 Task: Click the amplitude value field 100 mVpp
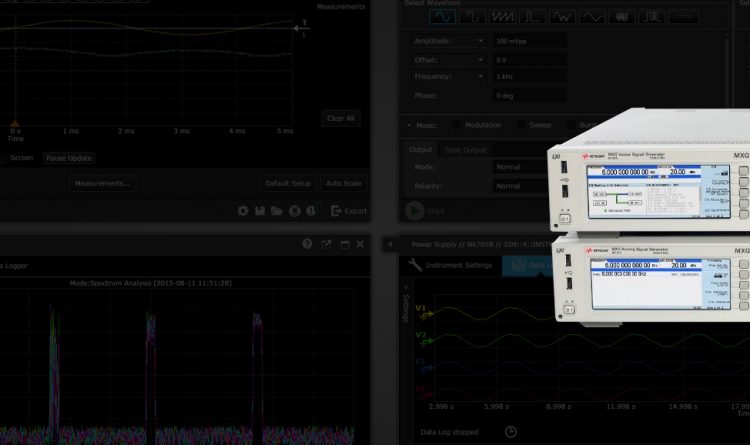(x=529, y=41)
